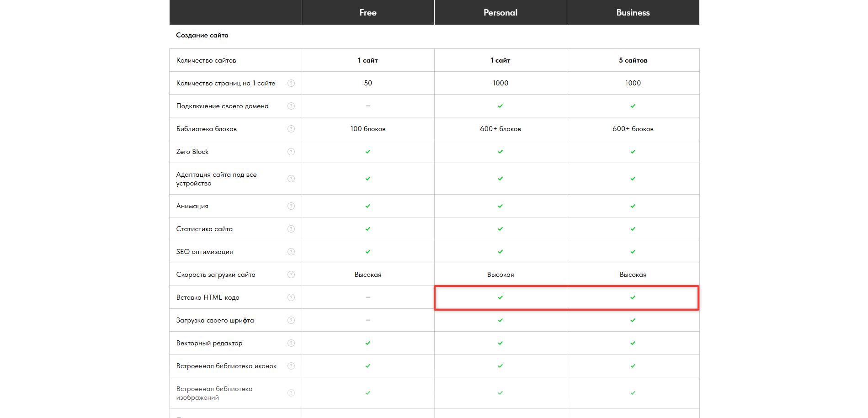Click help icon beside Скорость загрузки сайта
The width and height of the screenshot is (868, 418).
(x=291, y=275)
